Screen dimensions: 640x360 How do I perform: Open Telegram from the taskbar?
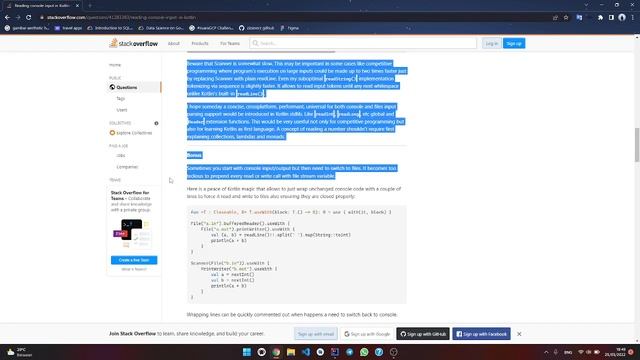click(350, 352)
